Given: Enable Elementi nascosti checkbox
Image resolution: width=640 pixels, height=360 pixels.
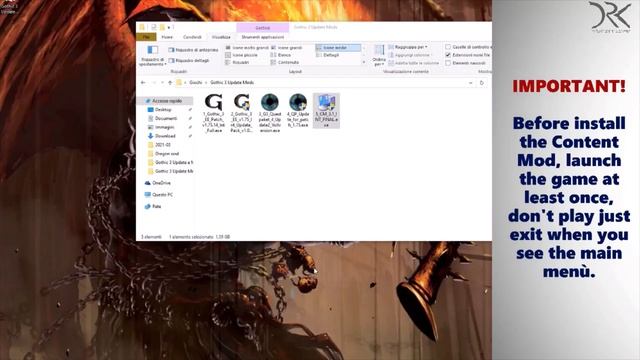Looking at the screenshot, I should [x=448, y=63].
